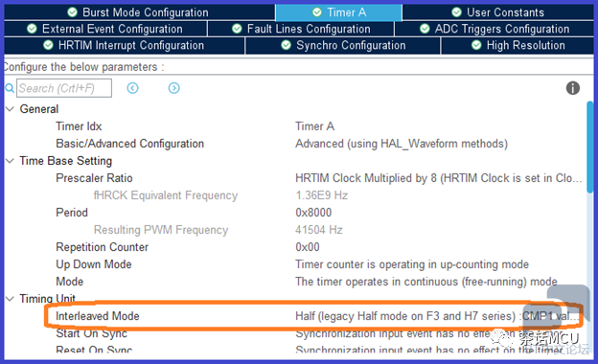Screen dimensions: 598x364
Task: Select the Start On Sync parameter
Action: pyautogui.click(x=92, y=333)
